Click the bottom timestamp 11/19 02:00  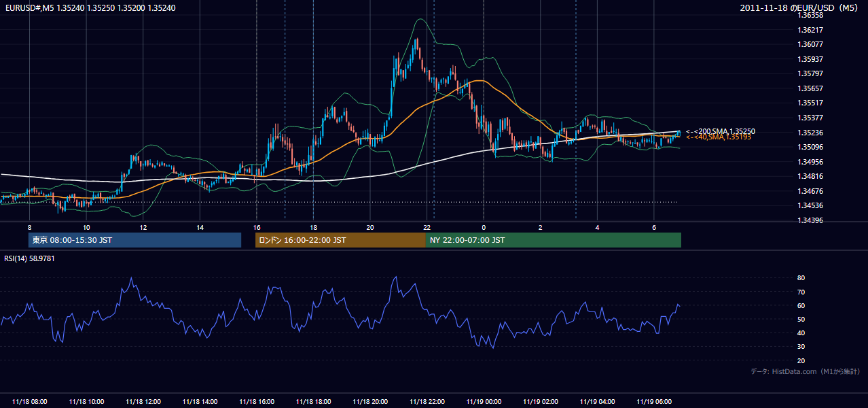point(541,402)
